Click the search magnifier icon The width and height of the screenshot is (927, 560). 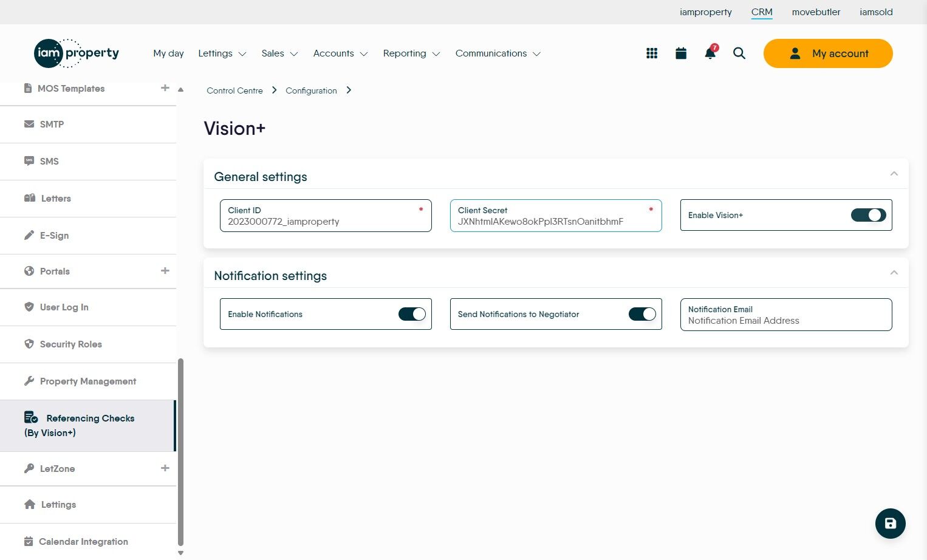click(x=739, y=53)
